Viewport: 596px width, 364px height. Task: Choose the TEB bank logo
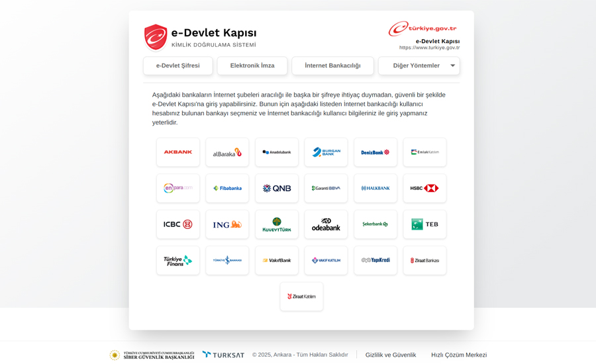tap(424, 224)
